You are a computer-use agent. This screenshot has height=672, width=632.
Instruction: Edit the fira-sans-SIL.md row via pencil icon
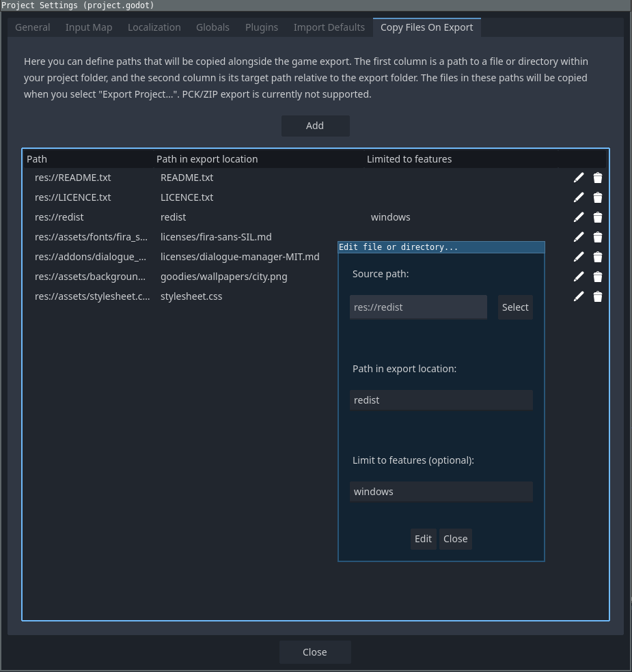[579, 237]
